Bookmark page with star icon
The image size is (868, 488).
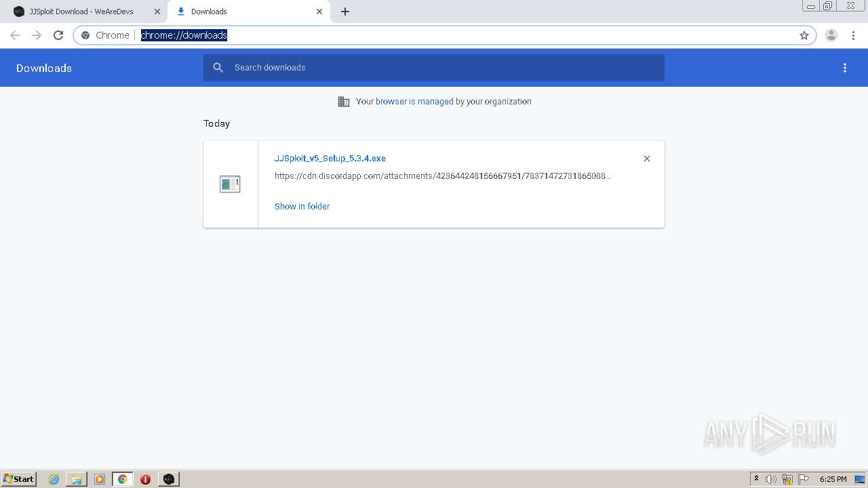804,35
